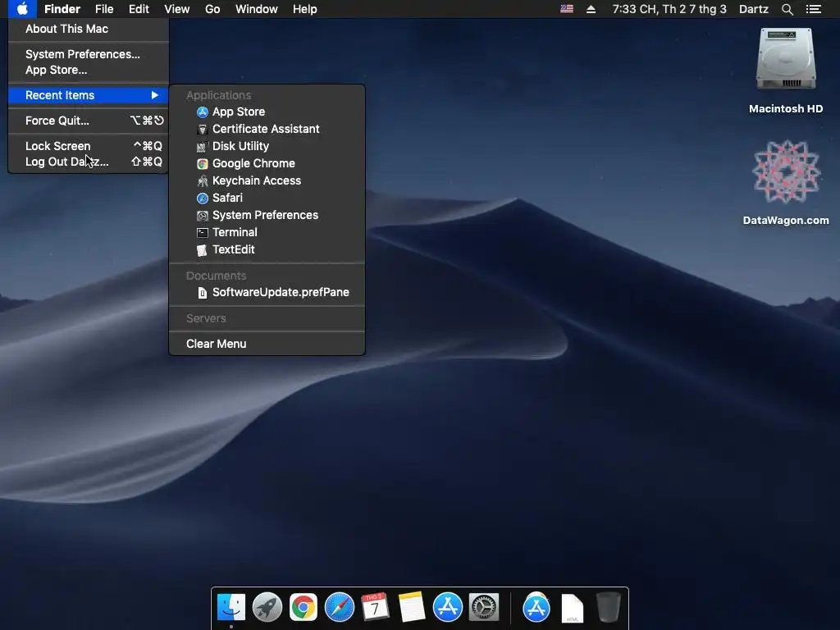Viewport: 840px width, 630px height.
Task: Click the Safari icon in Recent Items
Action: [202, 199]
